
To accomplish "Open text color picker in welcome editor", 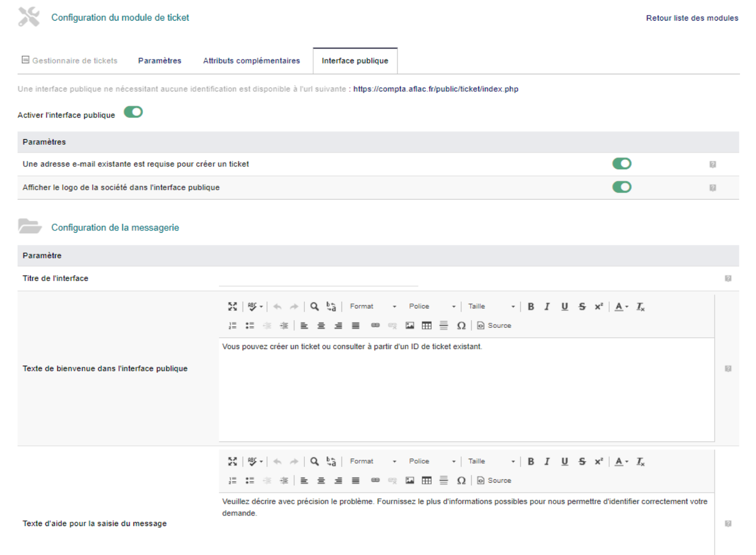I will (621, 307).
